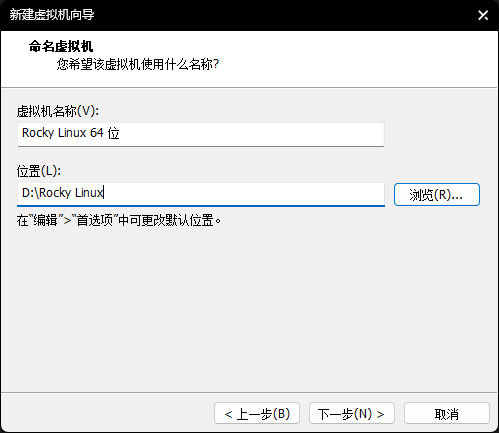
Task: Click the 您希望该虚拟机使用什么名称? subtitle
Action: 138,64
